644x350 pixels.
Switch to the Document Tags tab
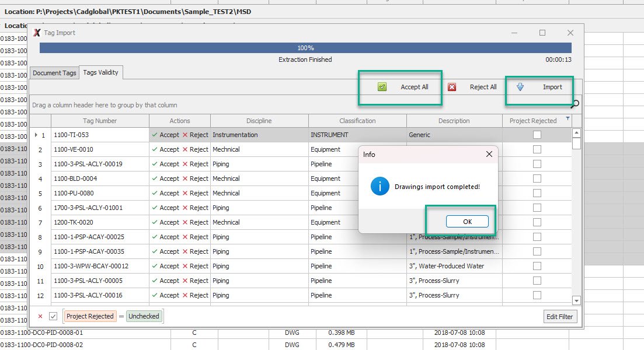pyautogui.click(x=54, y=73)
